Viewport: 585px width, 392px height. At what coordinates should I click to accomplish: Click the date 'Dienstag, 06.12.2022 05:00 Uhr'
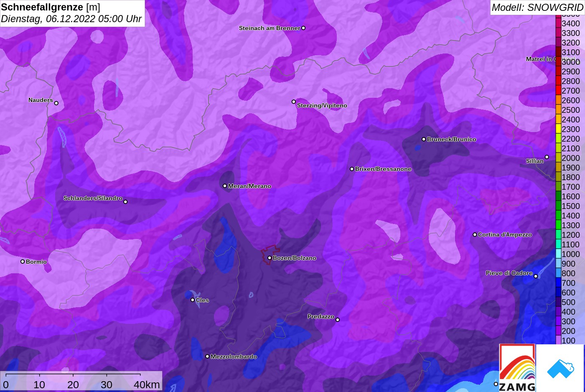(x=71, y=19)
